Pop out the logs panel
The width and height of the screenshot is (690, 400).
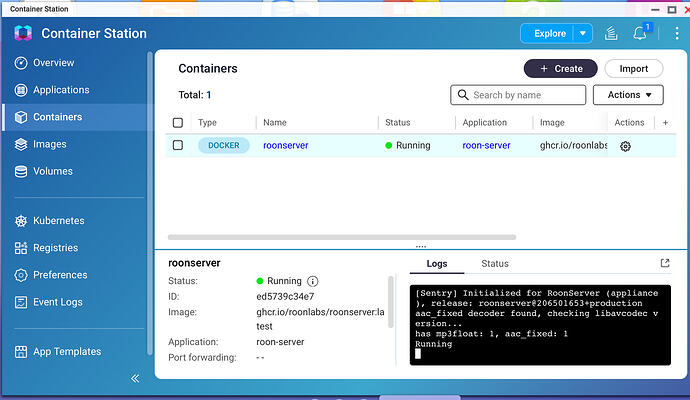click(x=665, y=263)
